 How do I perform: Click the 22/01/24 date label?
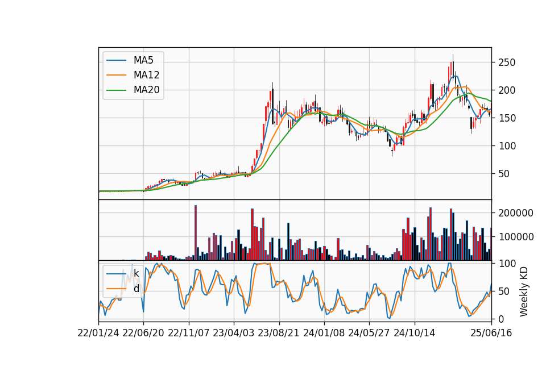point(98,333)
